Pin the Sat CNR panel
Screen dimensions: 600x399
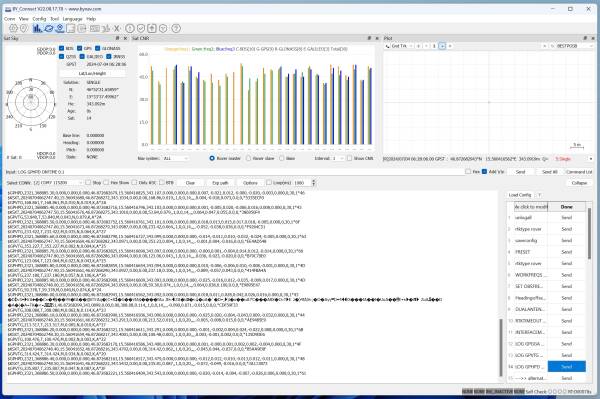369,38
